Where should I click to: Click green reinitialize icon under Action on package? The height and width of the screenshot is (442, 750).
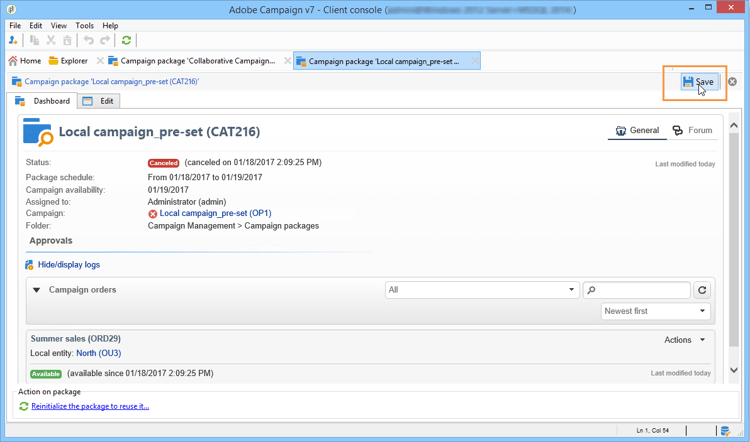[x=23, y=406]
